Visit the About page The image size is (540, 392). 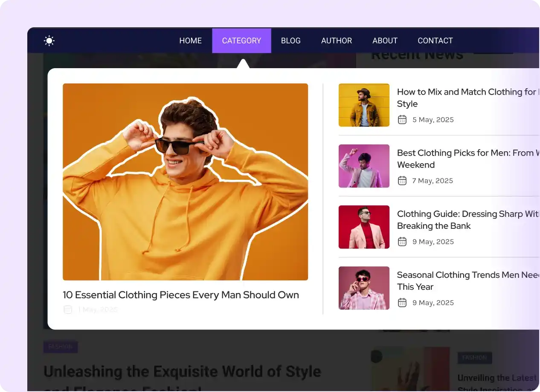point(385,40)
